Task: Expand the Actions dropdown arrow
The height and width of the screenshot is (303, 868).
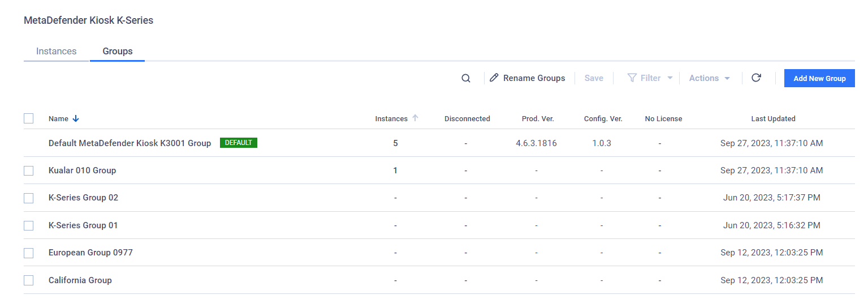Action: [x=727, y=78]
